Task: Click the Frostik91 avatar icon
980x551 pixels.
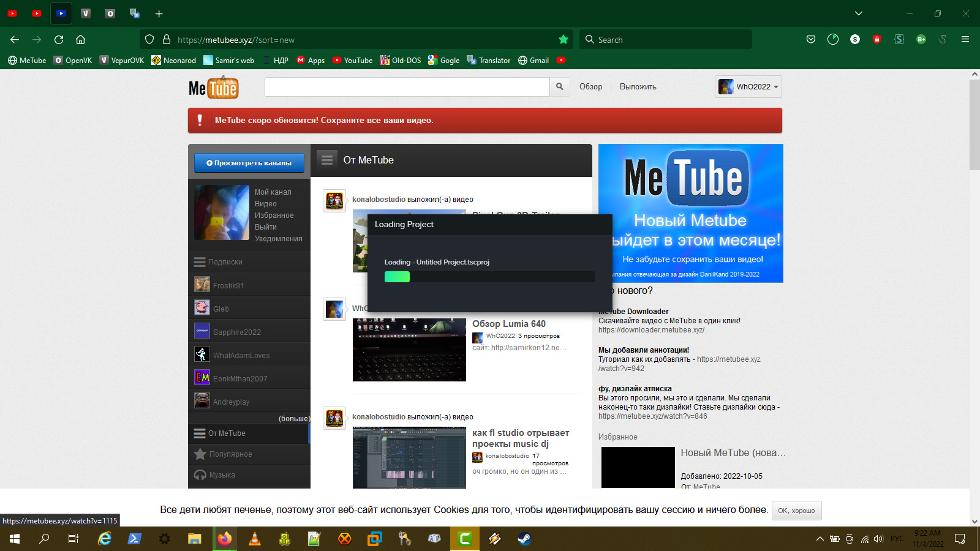Action: click(202, 284)
